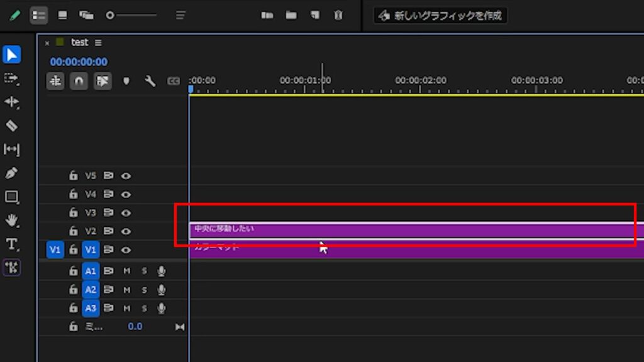The image size is (644, 362).
Task: Toggle lock on audio track A2
Action: [73, 290]
